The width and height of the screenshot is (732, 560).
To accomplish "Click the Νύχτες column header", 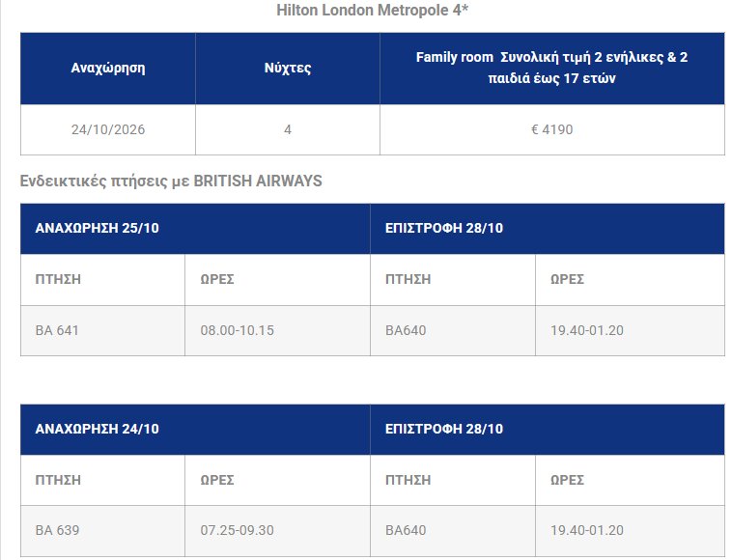I will [288, 69].
